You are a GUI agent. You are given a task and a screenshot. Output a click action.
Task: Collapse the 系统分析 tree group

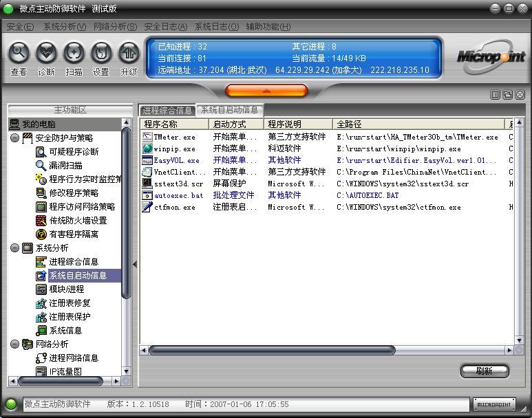pos(14,247)
